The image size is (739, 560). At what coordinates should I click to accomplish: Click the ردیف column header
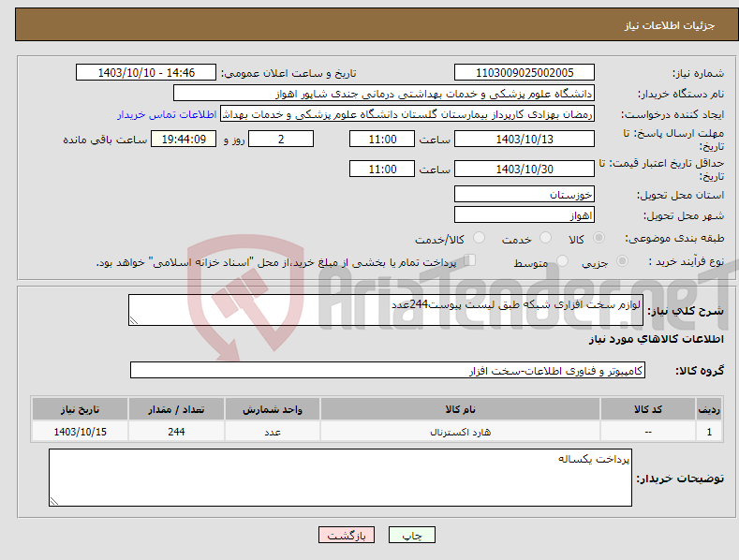point(709,409)
